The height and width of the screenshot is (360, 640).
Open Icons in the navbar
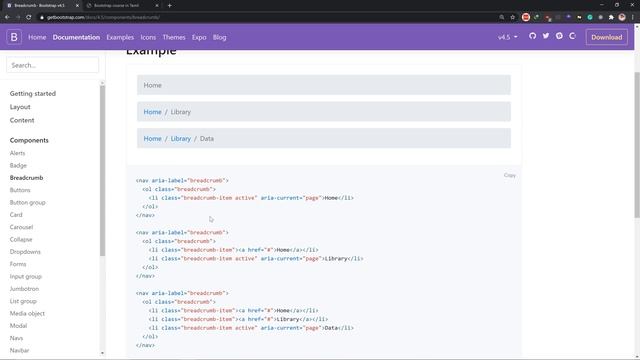click(148, 37)
